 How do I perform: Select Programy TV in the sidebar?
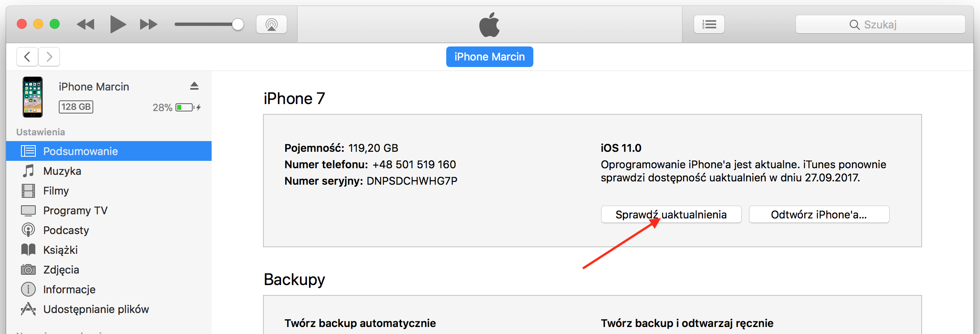[75, 211]
